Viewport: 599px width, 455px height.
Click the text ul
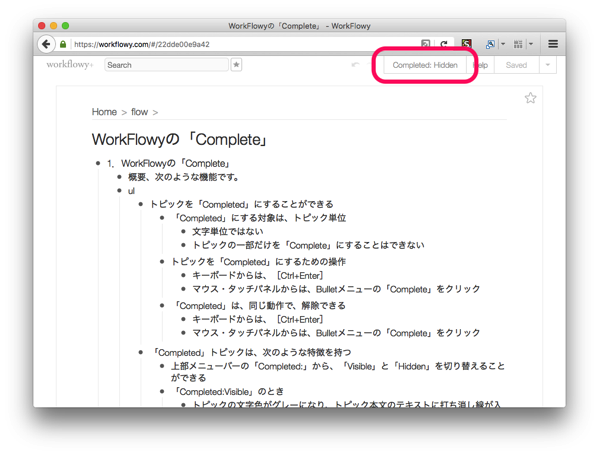(131, 191)
